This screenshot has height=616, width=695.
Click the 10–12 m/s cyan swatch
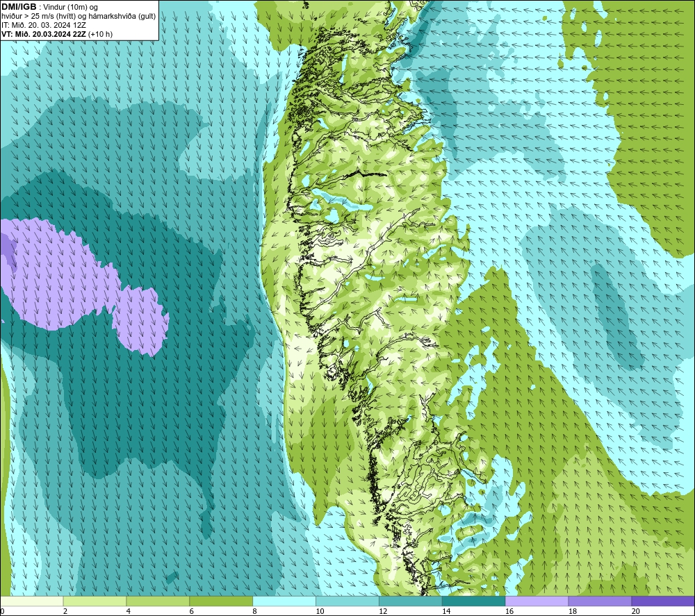(x=347, y=601)
